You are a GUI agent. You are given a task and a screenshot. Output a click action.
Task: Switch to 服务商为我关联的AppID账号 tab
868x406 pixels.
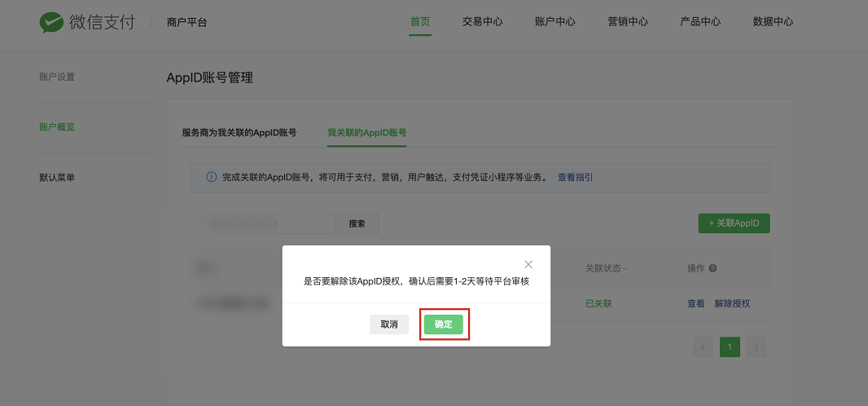[x=239, y=132]
